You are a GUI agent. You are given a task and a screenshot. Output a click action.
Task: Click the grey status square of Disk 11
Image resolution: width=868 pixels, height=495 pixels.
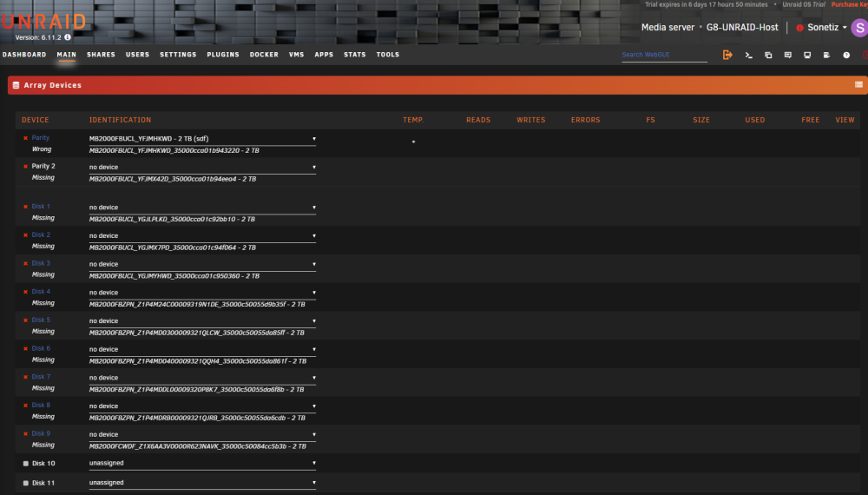(25, 483)
